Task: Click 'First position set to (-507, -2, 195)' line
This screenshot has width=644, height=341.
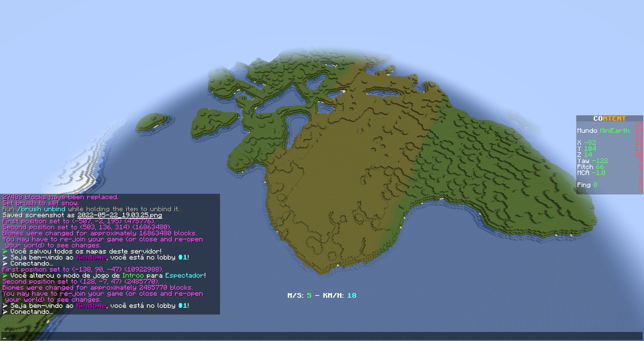Action: 79,221
